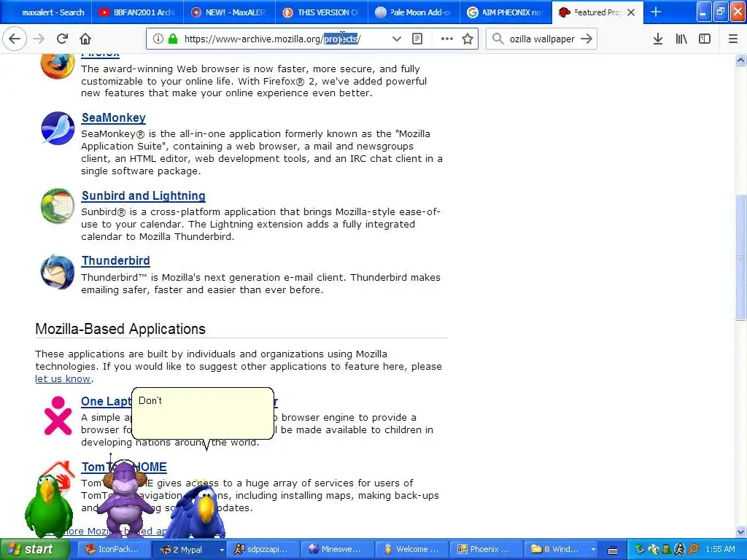Open the home page icon
Viewport: 747px width, 560px height.
(x=85, y=39)
